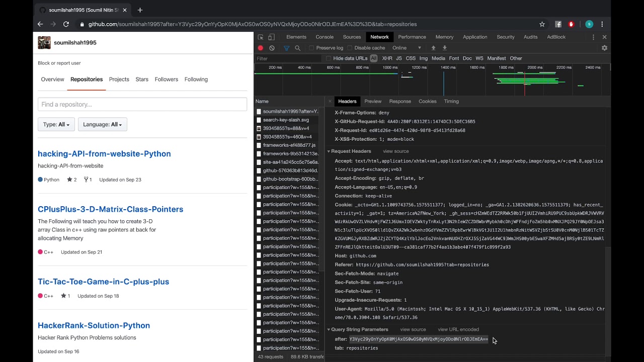Open the Application panel

[x=475, y=37]
